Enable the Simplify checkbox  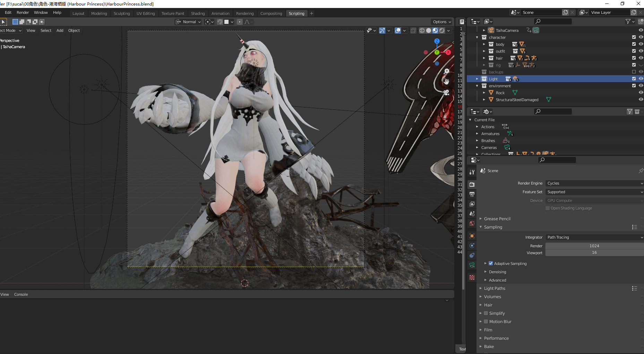486,313
